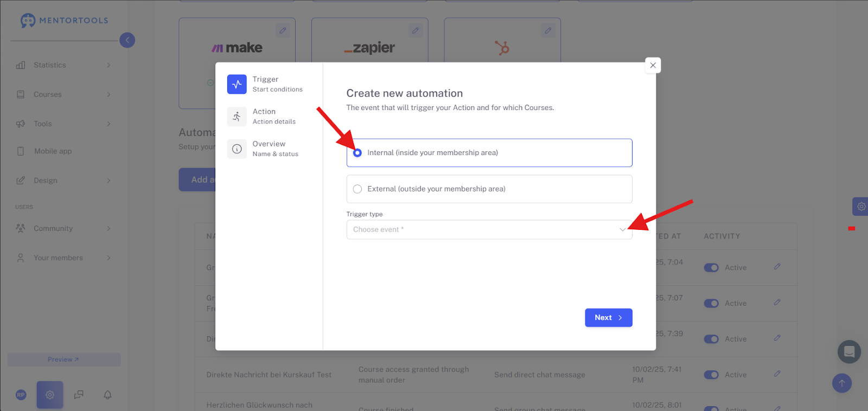Open the settings gear in bottom bar
This screenshot has width=868, height=411.
[50, 395]
